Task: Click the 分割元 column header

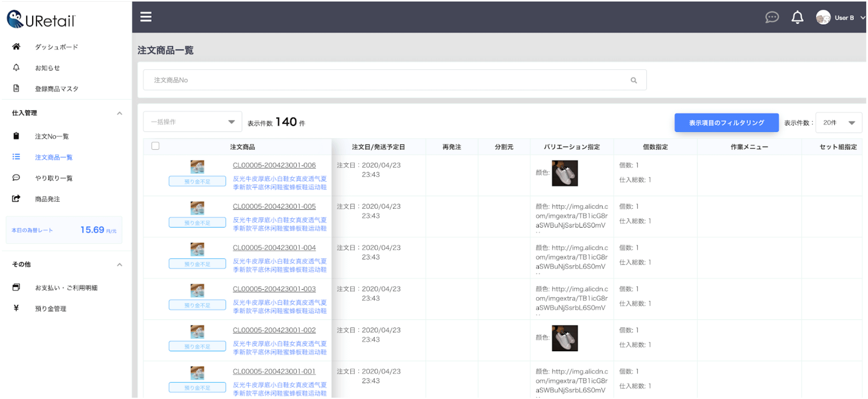Action: [x=504, y=147]
